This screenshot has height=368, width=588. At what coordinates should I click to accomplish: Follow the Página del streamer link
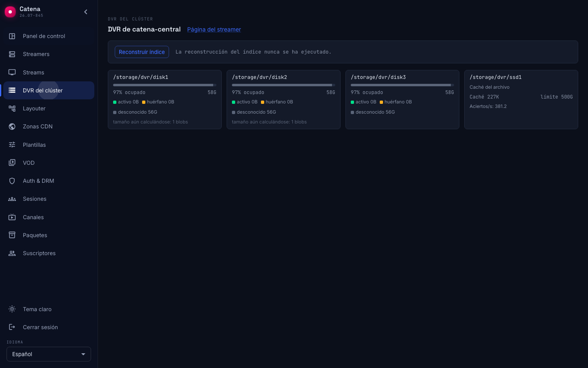pyautogui.click(x=214, y=29)
